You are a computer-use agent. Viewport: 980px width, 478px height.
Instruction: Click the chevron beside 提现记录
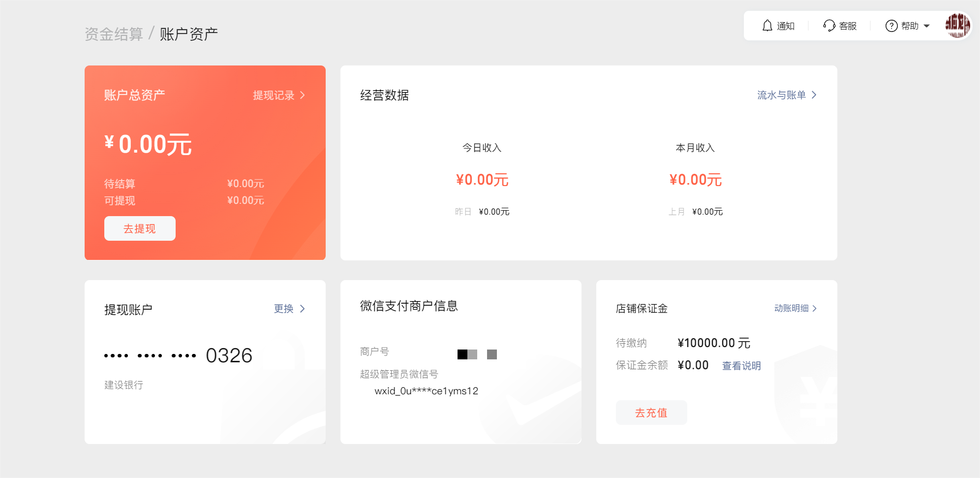click(x=303, y=96)
